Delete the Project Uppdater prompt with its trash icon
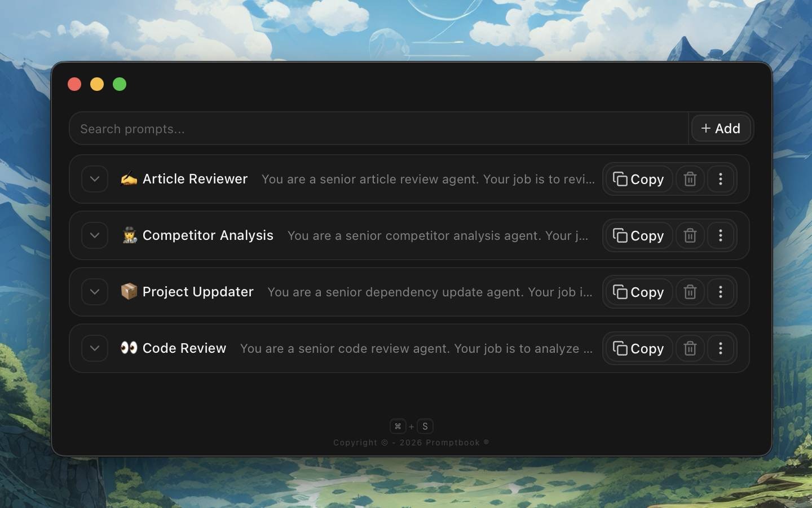The height and width of the screenshot is (508, 812). click(690, 292)
